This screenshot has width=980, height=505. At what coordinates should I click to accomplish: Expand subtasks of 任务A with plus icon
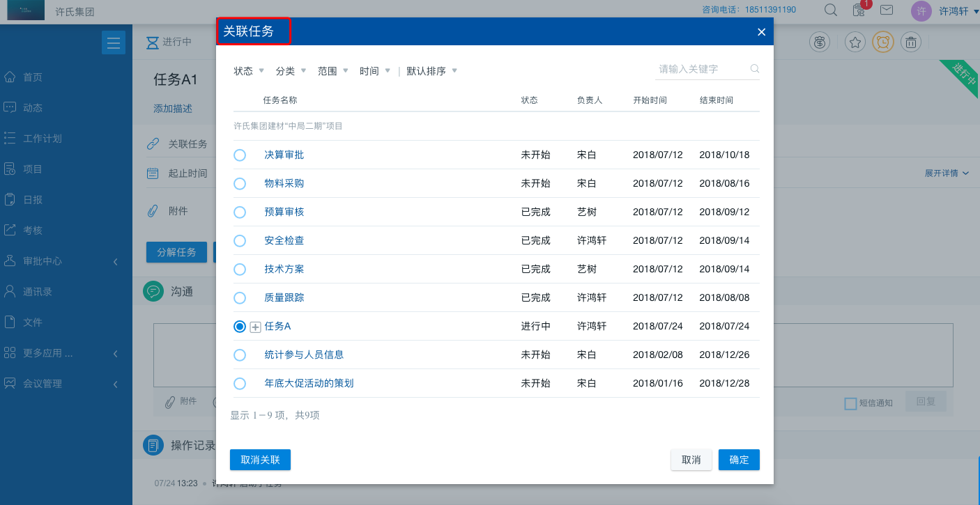click(x=255, y=327)
